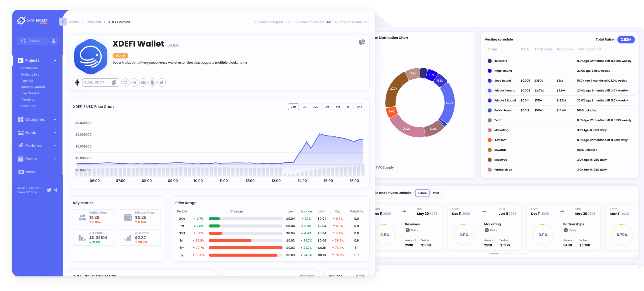Viewport: 644px width, 291px height.
Task: Collapse the Projects sidebar section
Action: pyautogui.click(x=55, y=60)
